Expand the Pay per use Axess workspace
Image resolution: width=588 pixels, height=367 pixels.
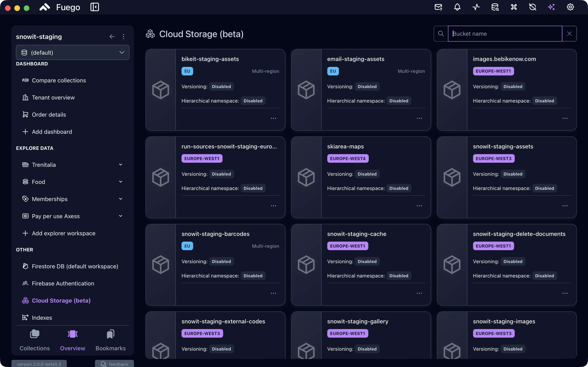[72, 216]
